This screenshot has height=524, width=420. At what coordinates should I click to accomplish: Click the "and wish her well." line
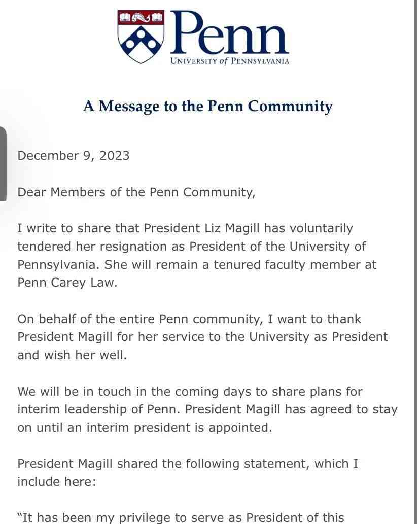click(x=72, y=355)
